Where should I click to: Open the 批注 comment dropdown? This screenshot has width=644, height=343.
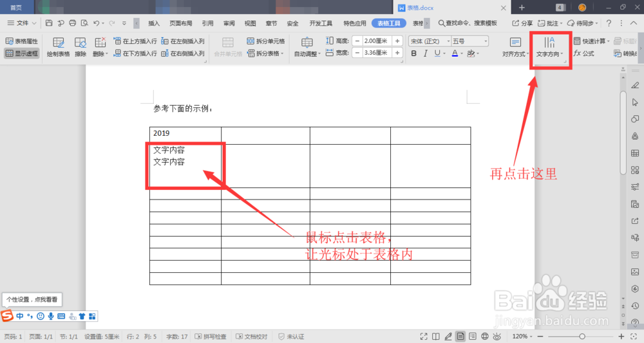pos(551,23)
